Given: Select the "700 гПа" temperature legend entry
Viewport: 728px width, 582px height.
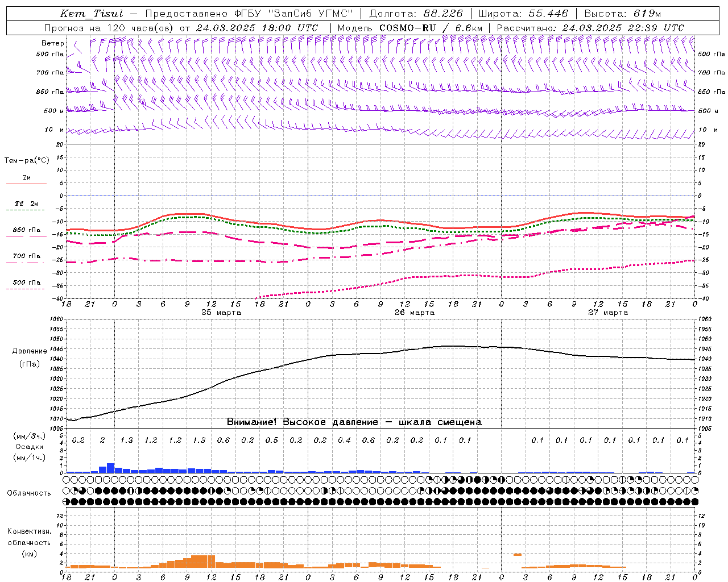Looking at the screenshot, I should click(27, 256).
